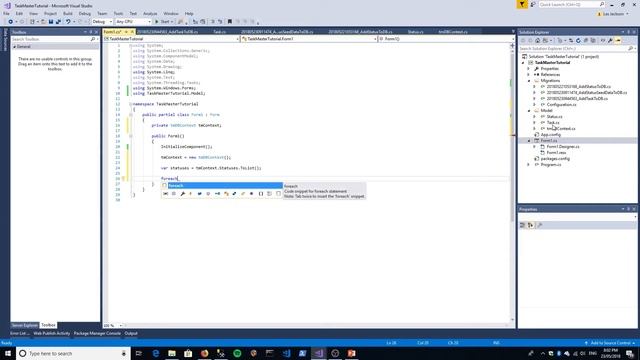Open Edge from the Windows taskbar
Image resolution: width=640 pixels, height=360 pixels.
[156, 353]
